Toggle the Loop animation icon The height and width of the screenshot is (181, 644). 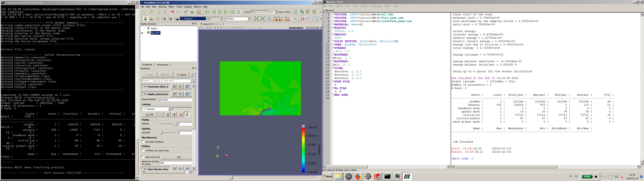click(x=238, y=12)
